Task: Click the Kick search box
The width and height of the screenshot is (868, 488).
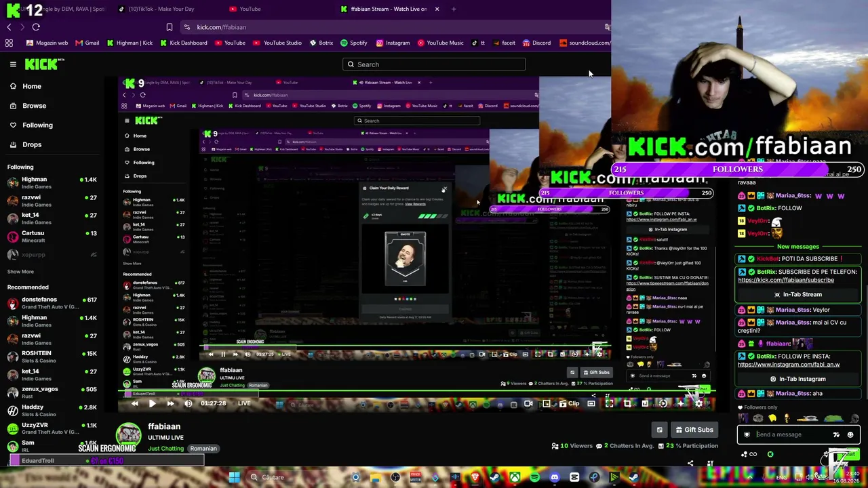Action: pos(434,64)
